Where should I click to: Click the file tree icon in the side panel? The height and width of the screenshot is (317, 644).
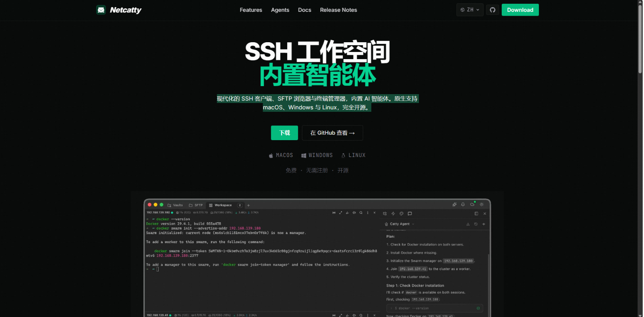(x=385, y=214)
